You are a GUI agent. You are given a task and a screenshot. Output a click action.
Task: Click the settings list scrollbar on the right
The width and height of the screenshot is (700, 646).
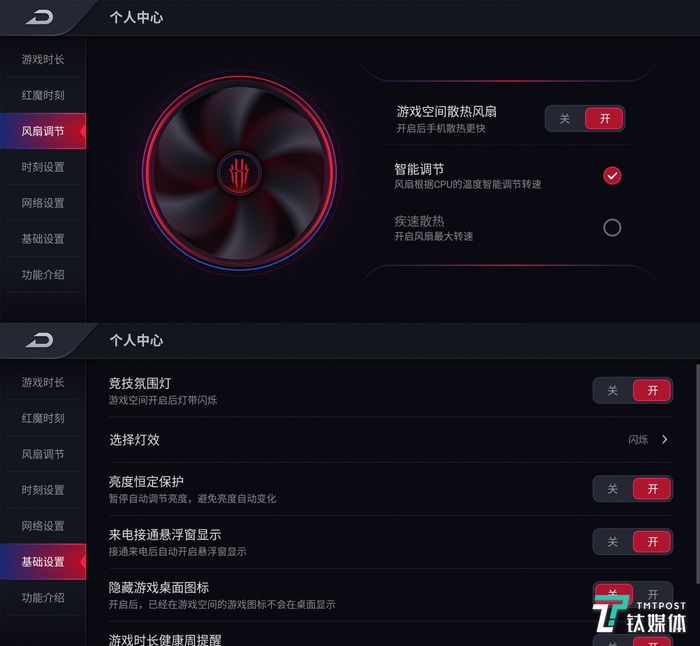[697, 473]
